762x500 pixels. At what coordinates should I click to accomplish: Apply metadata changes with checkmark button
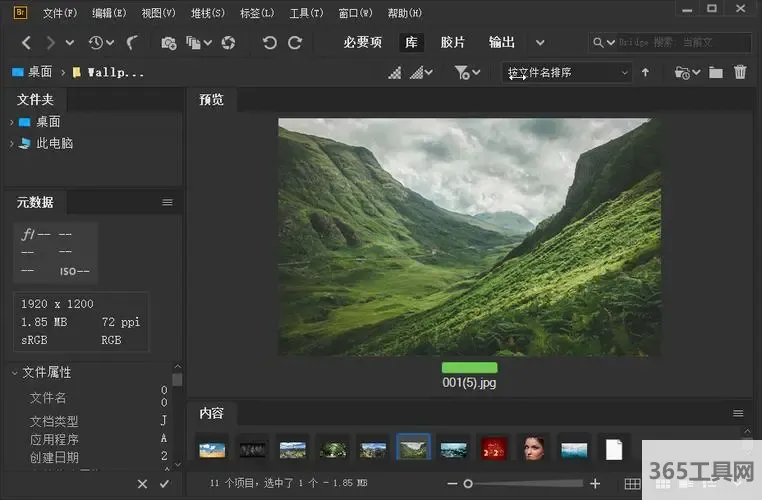[165, 484]
